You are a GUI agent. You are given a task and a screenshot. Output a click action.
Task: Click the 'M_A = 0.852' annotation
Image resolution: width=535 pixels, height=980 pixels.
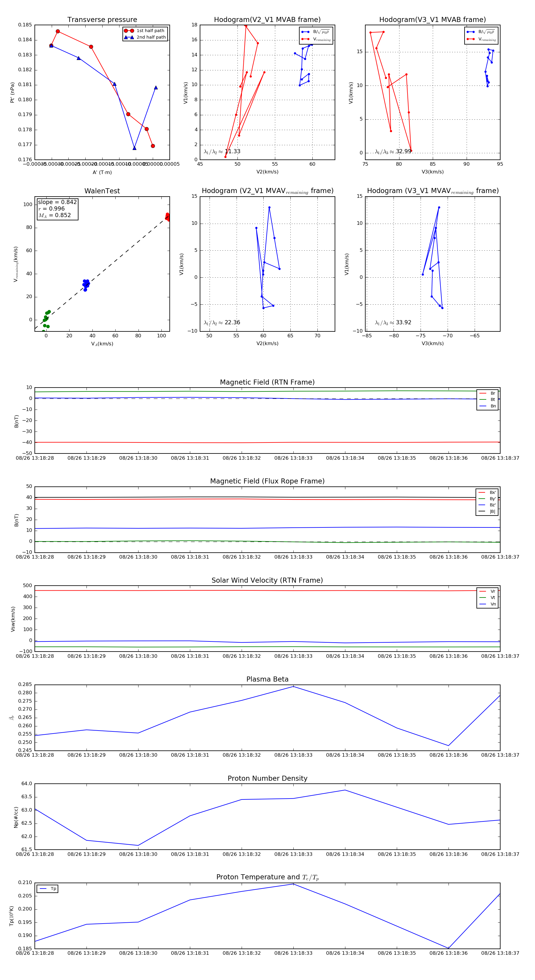coord(54,215)
